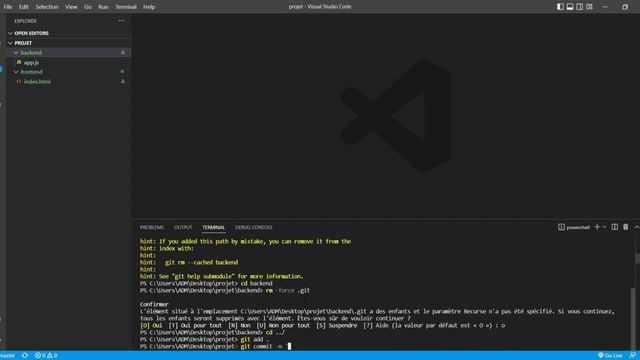The height and width of the screenshot is (360, 640).
Task: Open the View menu
Action: (71, 7)
